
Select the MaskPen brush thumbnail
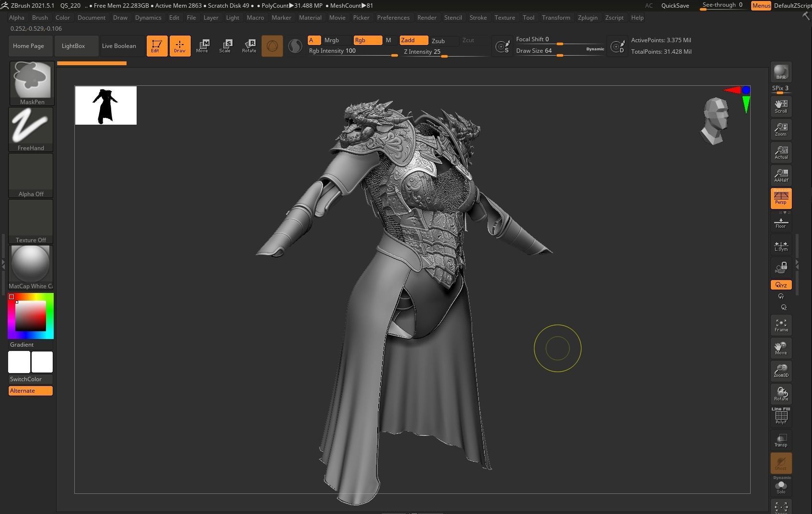click(x=32, y=83)
